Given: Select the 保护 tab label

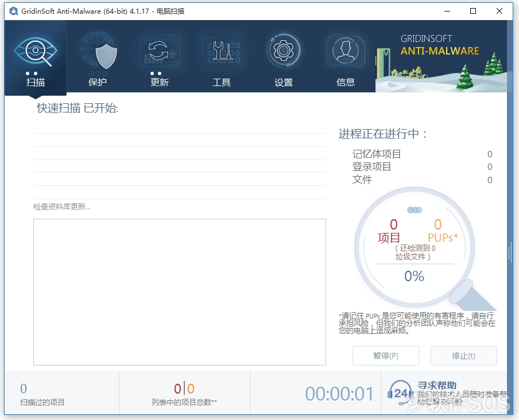Looking at the screenshot, I should 98,82.
